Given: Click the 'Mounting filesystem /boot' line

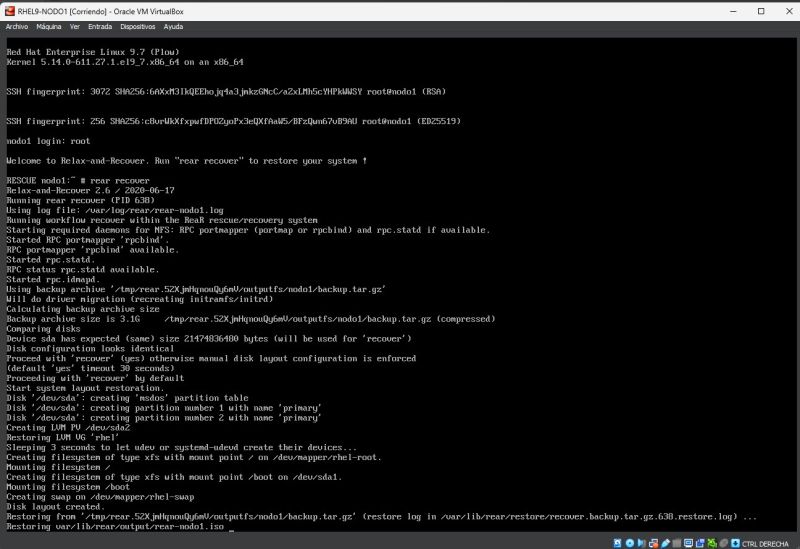Looking at the screenshot, I should [68, 487].
